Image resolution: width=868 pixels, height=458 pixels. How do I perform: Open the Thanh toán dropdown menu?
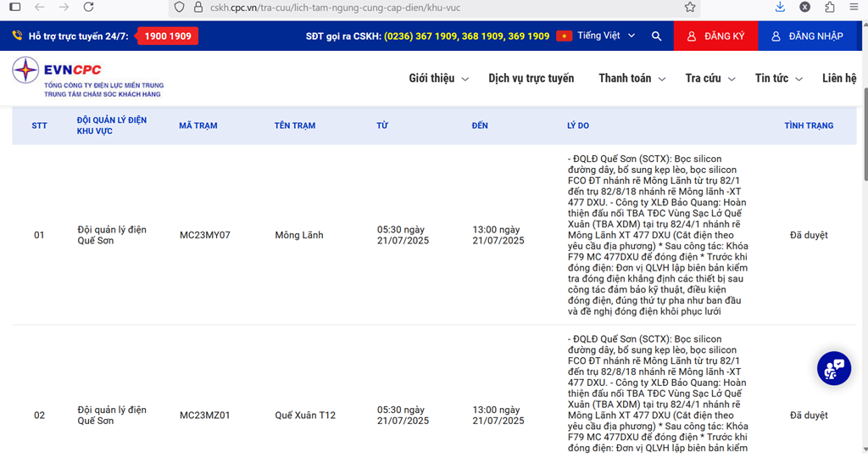[x=632, y=78]
